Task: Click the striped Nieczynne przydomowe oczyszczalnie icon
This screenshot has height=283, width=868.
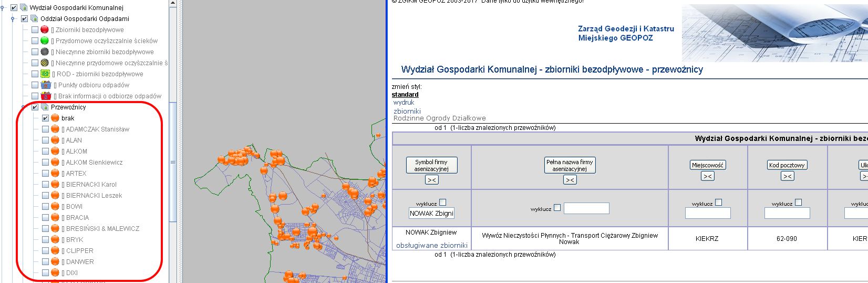Action: [45, 63]
